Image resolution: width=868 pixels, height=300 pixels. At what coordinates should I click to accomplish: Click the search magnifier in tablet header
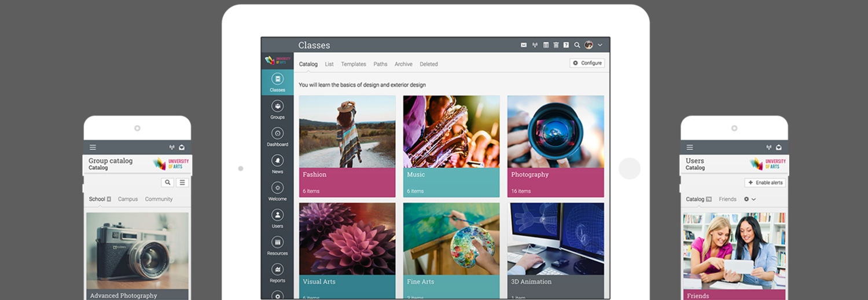coord(577,45)
